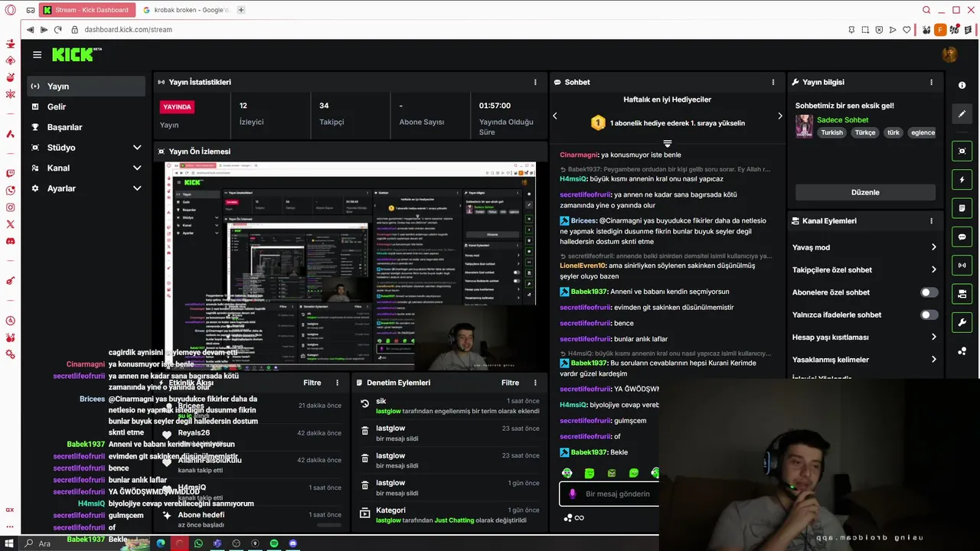Click the YAYINDA live status badge
The image size is (980, 551).
click(177, 107)
